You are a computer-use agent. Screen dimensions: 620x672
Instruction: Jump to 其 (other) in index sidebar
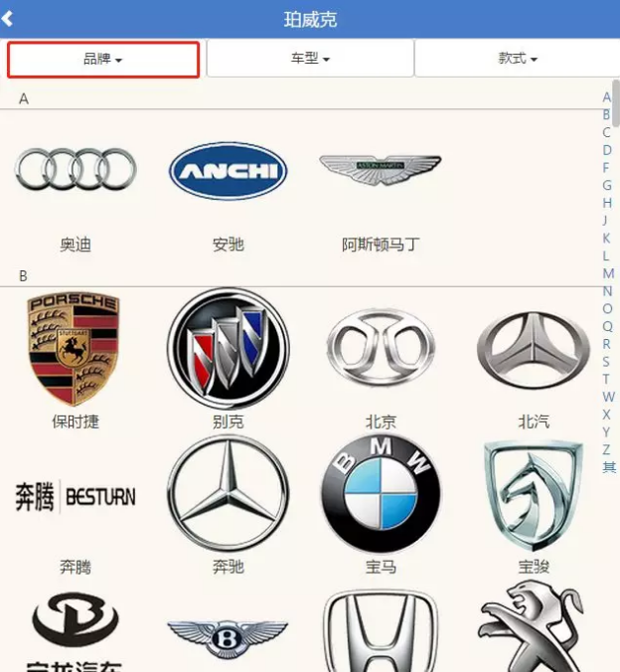click(609, 466)
